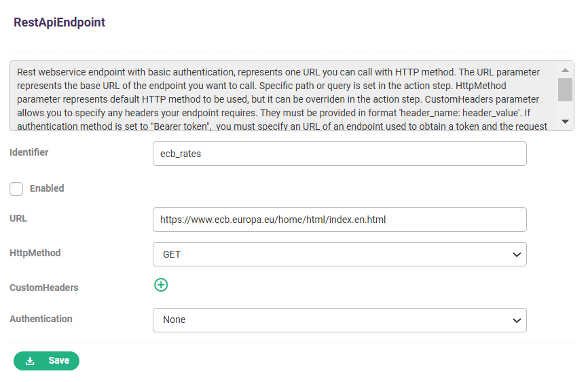Save the RestApiEndpoint configuration

coord(46,361)
